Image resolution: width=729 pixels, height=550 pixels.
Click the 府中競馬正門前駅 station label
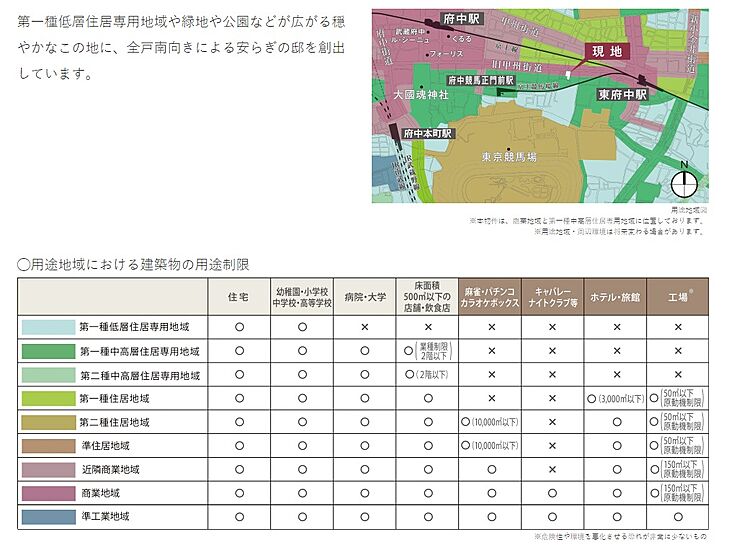pyautogui.click(x=480, y=79)
